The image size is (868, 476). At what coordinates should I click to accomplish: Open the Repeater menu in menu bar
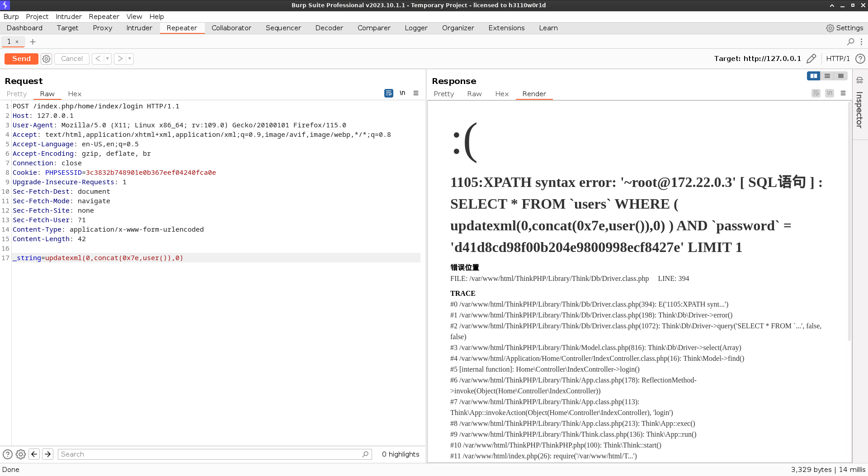[104, 17]
